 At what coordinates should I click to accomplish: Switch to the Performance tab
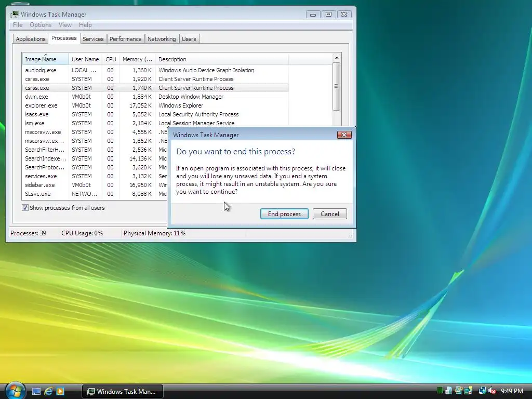point(126,39)
